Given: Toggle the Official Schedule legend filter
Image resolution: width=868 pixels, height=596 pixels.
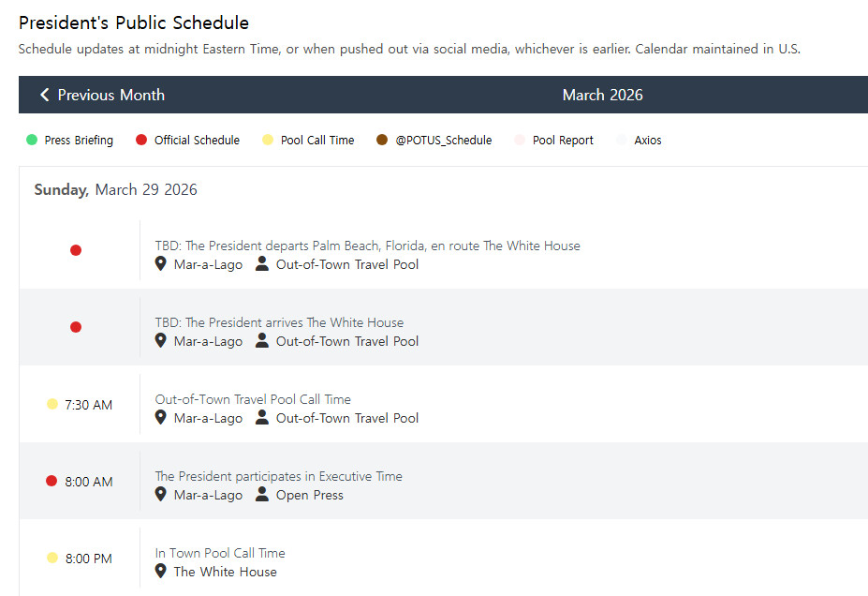Looking at the screenshot, I should click(x=188, y=141).
